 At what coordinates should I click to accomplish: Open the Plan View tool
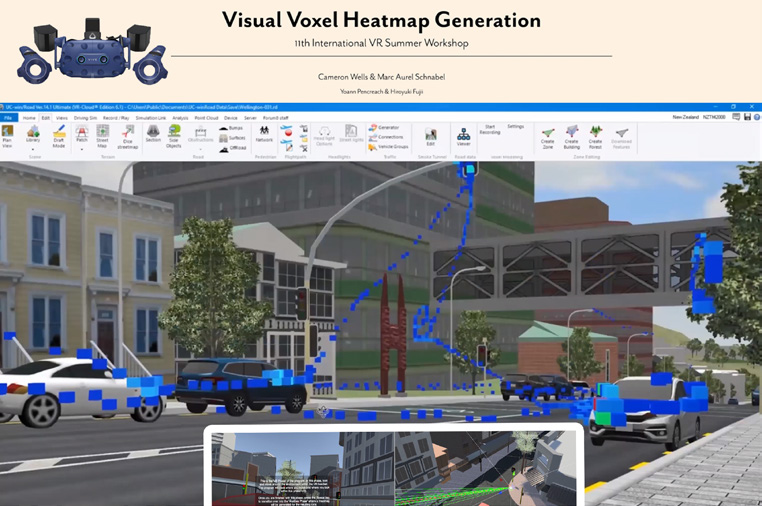7,136
